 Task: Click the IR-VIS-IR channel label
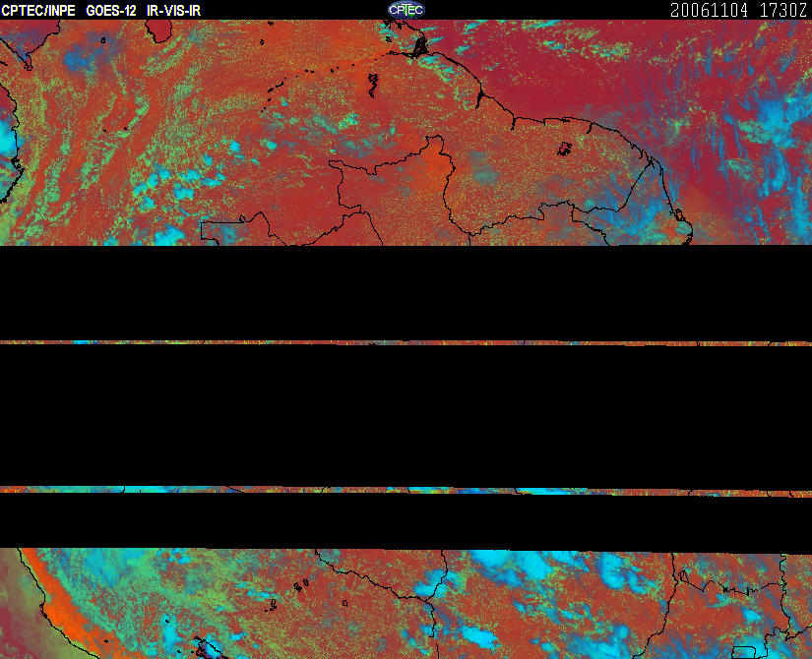click(173, 11)
